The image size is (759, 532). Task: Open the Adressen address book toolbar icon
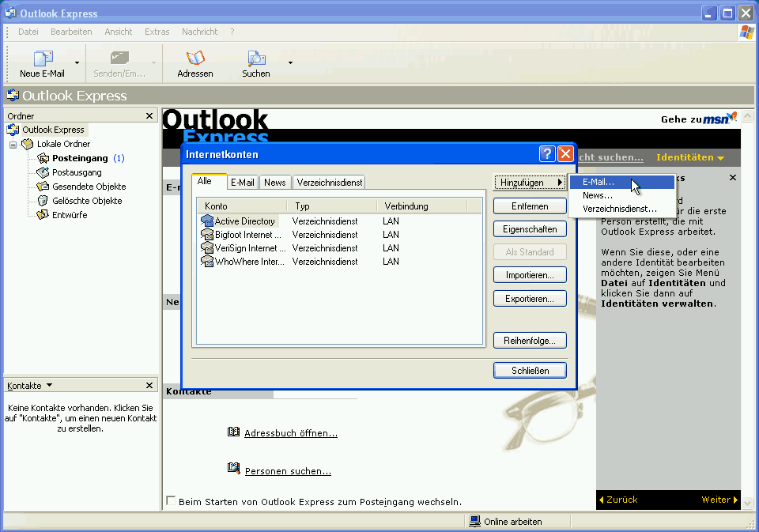[x=194, y=59]
